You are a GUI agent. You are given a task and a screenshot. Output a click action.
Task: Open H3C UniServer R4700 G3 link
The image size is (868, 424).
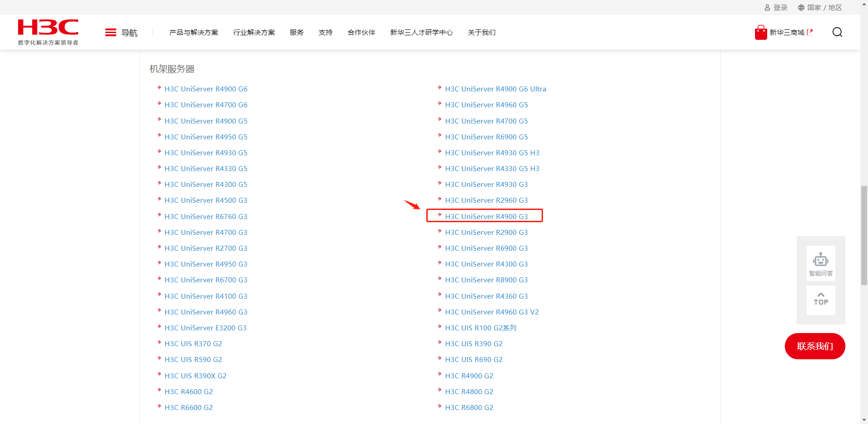206,233
